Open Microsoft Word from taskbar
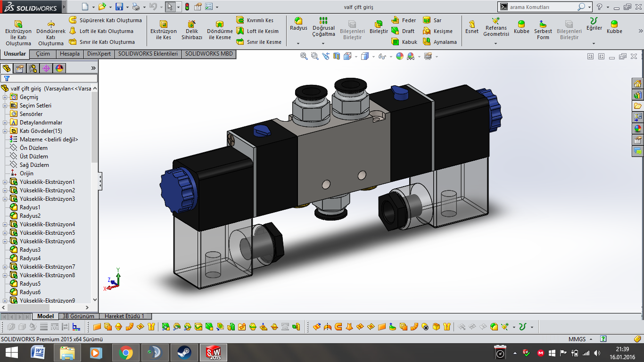Image resolution: width=644 pixels, height=362 pixels. point(38,353)
